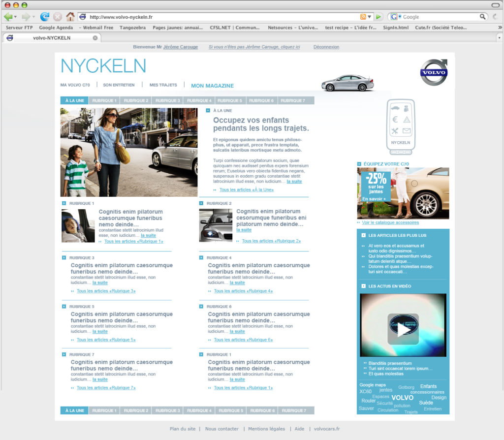Open the Forward button history dropdown
The image size is (504, 440).
coord(33,17)
